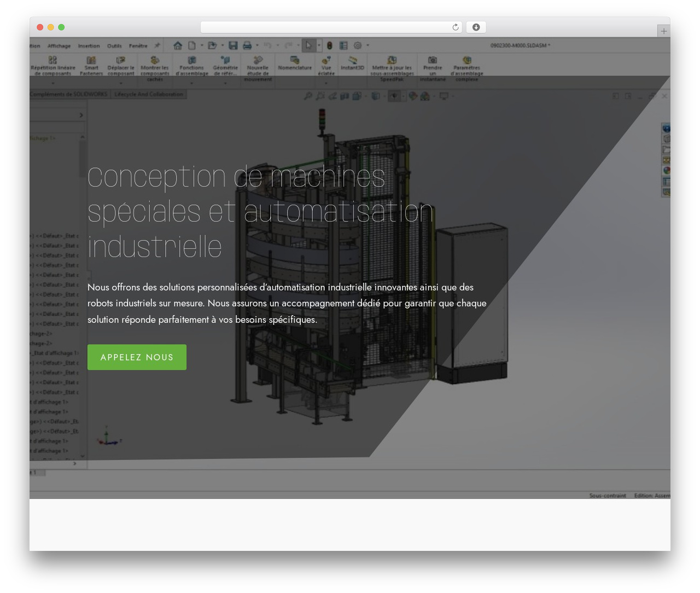Click the macOS green fullscreen button

pyautogui.click(x=61, y=27)
